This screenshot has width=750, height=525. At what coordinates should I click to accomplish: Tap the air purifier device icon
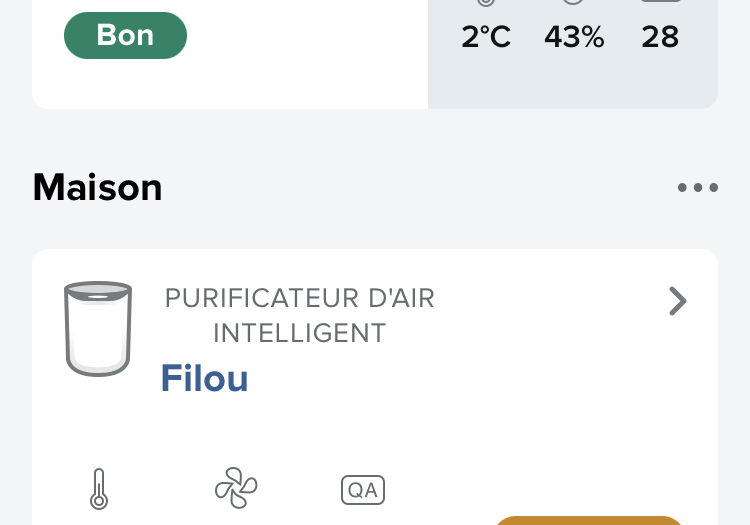pyautogui.click(x=98, y=328)
